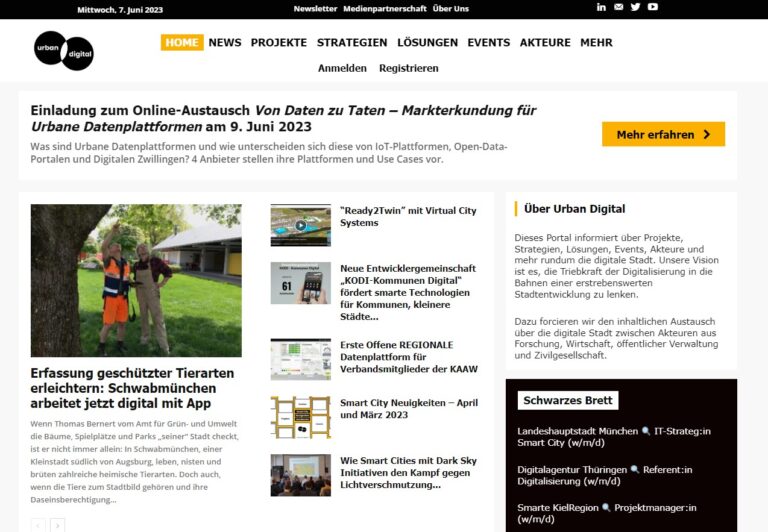Click the chevron on Mehr erfahren

706,134
